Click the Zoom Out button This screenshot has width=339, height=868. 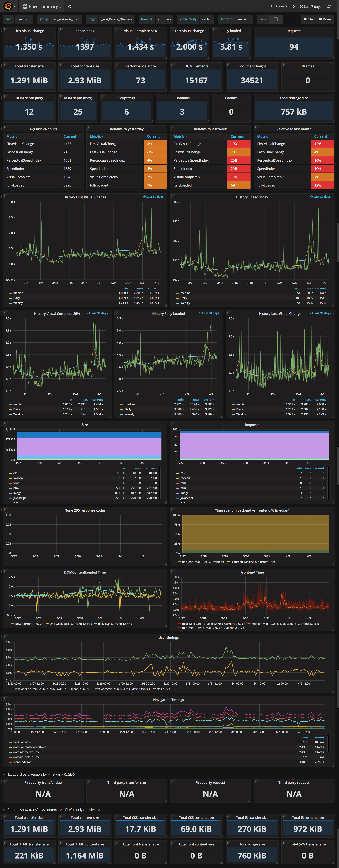click(282, 6)
